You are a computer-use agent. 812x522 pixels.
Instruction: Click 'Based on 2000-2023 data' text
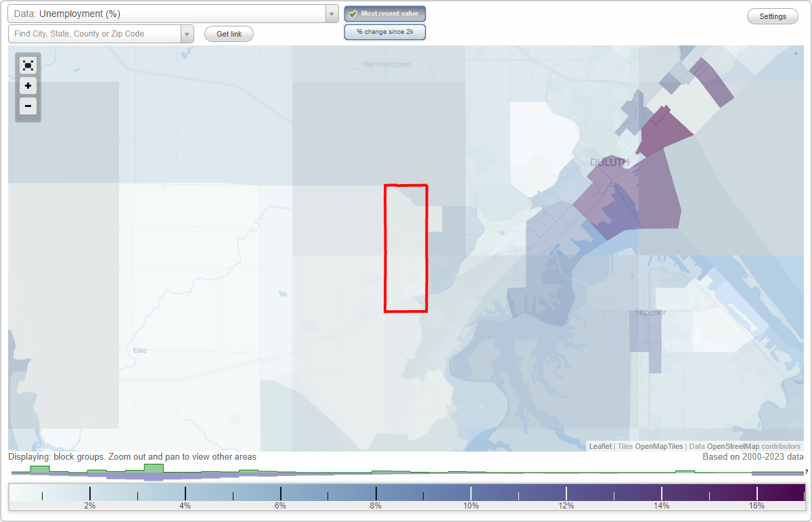(x=752, y=457)
